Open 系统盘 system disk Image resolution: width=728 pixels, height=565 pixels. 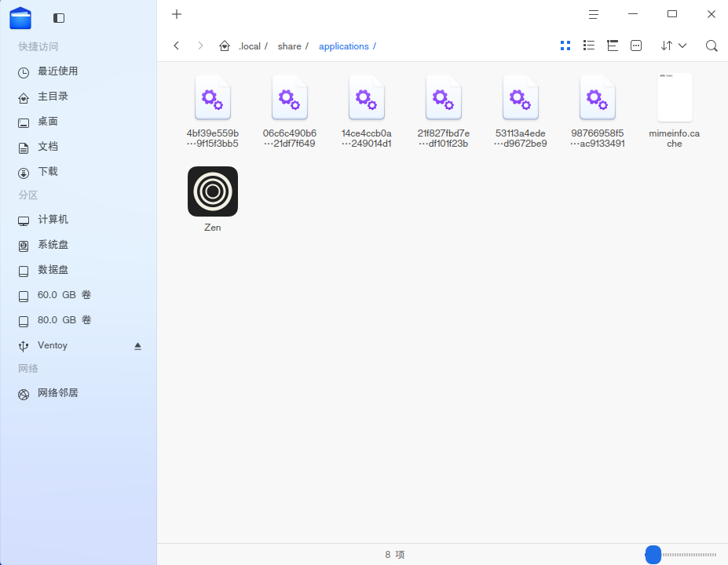click(79, 245)
